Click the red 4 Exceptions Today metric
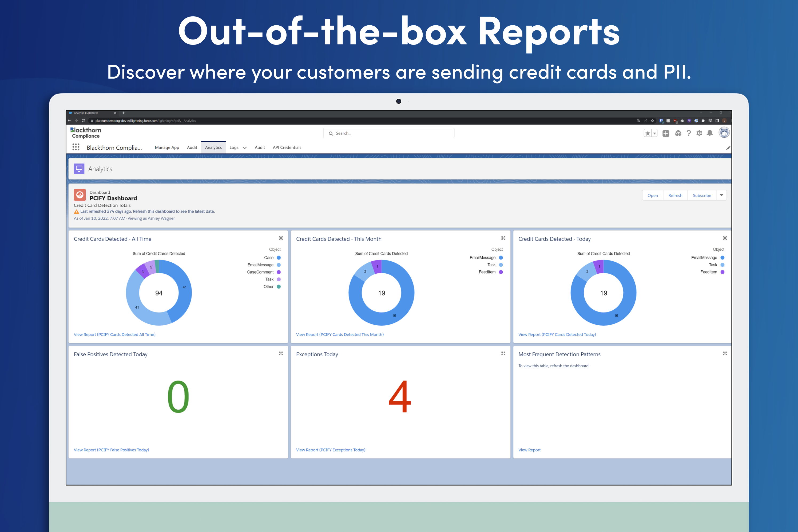The height and width of the screenshot is (532, 798). (400, 396)
